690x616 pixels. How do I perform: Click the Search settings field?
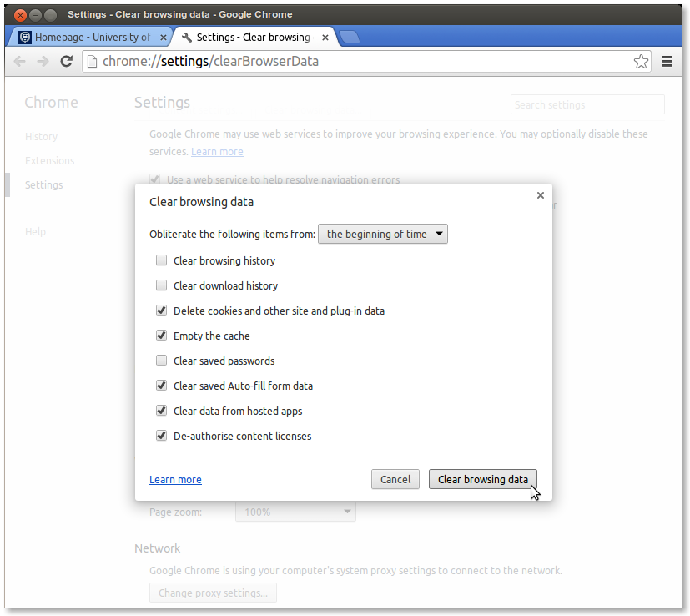587,105
